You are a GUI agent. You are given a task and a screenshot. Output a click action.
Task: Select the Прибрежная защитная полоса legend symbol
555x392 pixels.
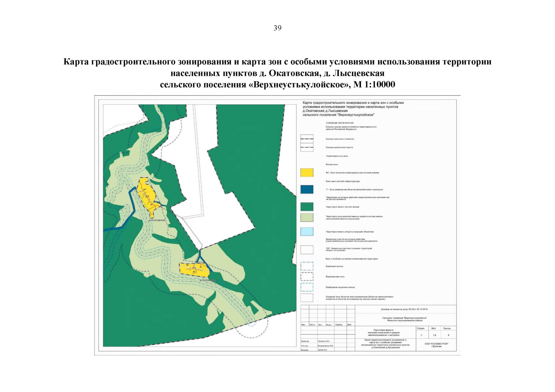coord(306,287)
